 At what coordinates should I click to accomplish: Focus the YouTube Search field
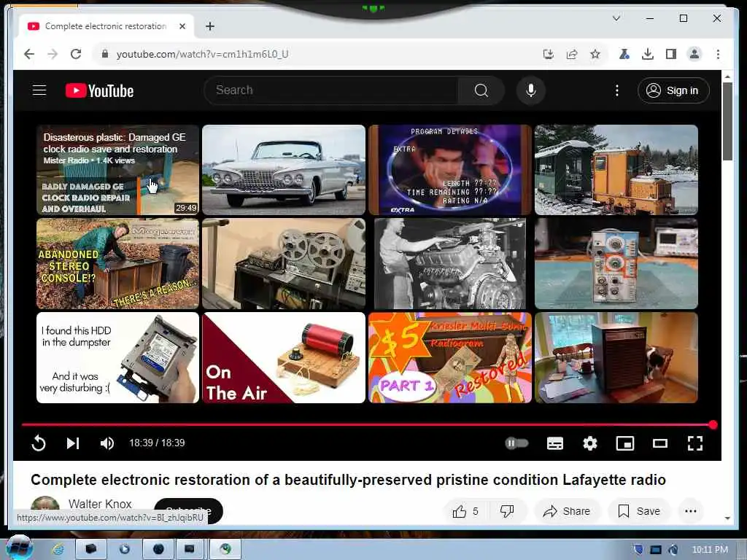pyautogui.click(x=331, y=90)
